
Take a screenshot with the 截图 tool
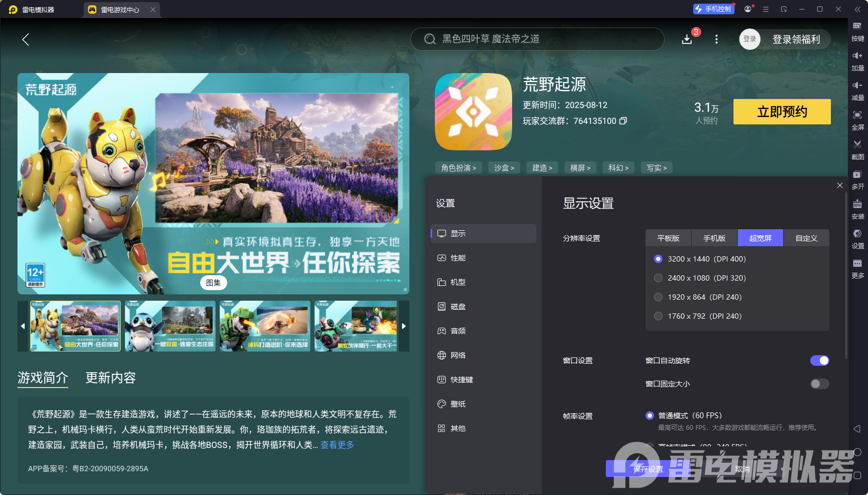click(857, 150)
